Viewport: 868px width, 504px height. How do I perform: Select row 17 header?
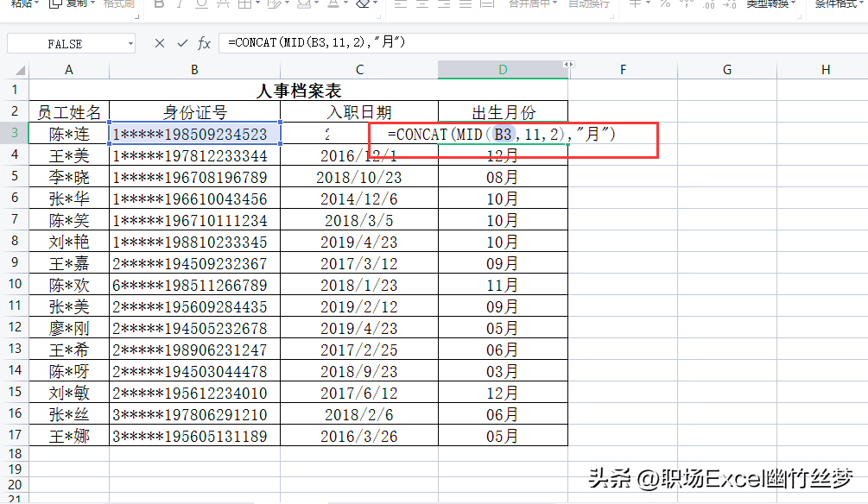(15, 435)
